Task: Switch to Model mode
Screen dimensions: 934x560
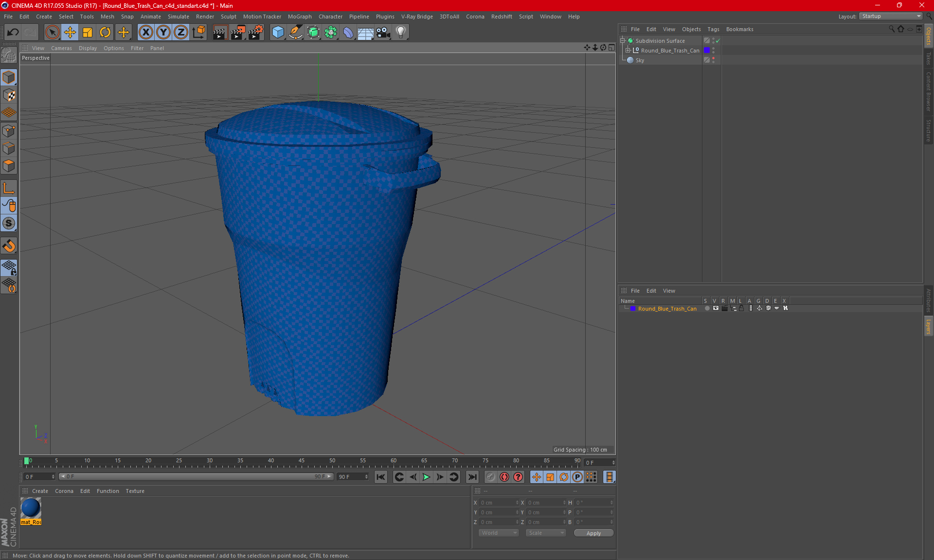Action: point(9,78)
